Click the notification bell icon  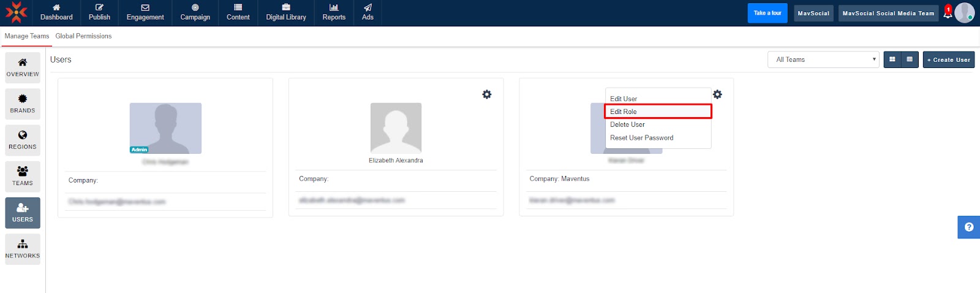tap(948, 13)
